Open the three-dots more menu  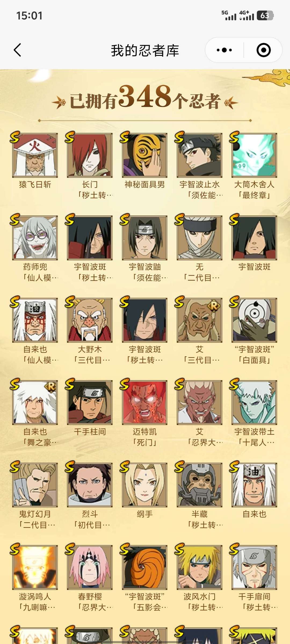(x=224, y=50)
